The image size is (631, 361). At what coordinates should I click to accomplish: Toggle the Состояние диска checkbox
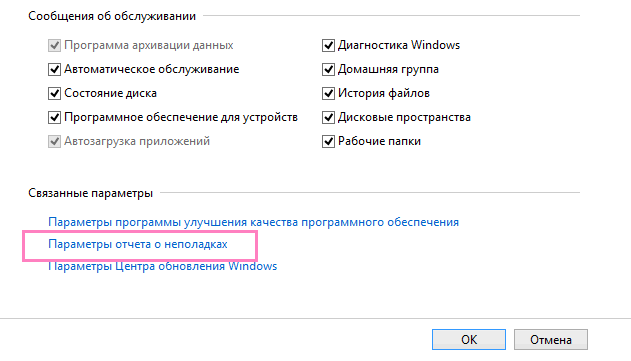coord(54,93)
